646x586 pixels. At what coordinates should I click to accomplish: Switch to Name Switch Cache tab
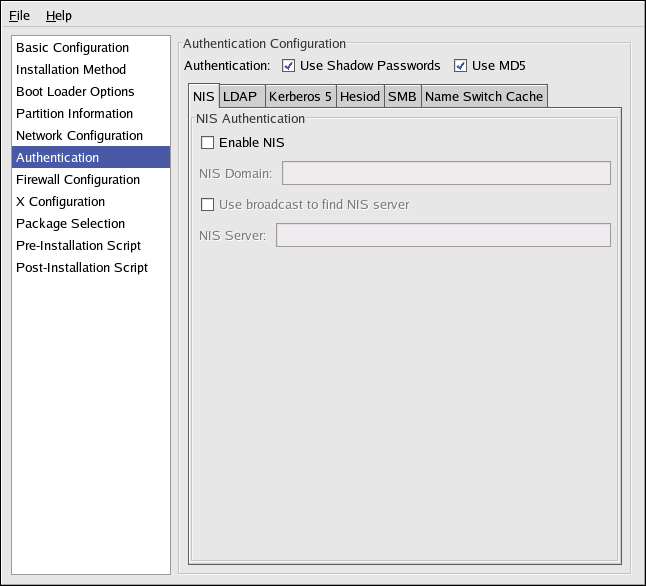[x=484, y=97]
